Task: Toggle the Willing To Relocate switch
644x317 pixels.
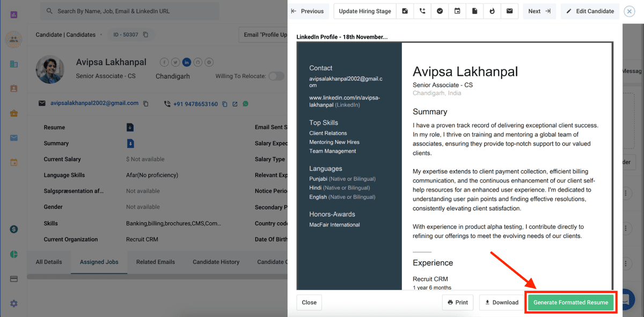Action: click(276, 76)
